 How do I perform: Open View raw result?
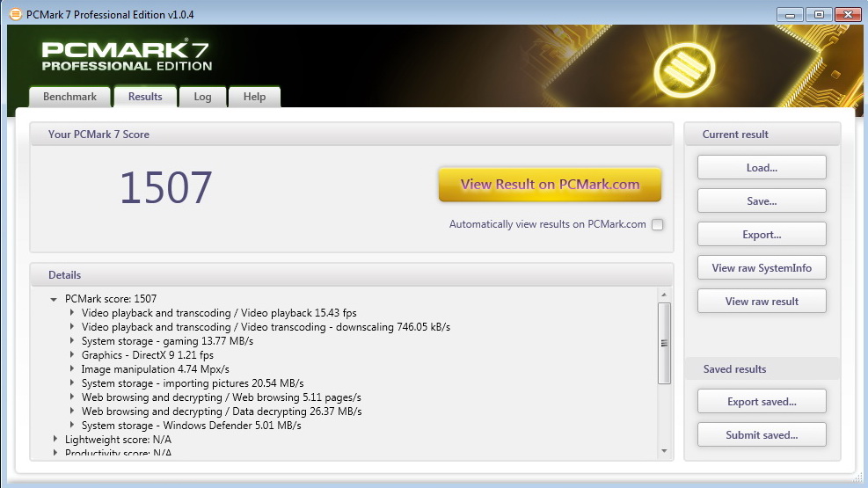click(x=762, y=301)
